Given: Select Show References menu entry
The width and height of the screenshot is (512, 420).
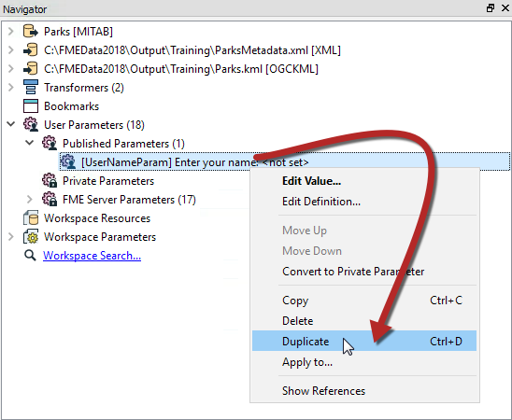Looking at the screenshot, I should 364,391.
